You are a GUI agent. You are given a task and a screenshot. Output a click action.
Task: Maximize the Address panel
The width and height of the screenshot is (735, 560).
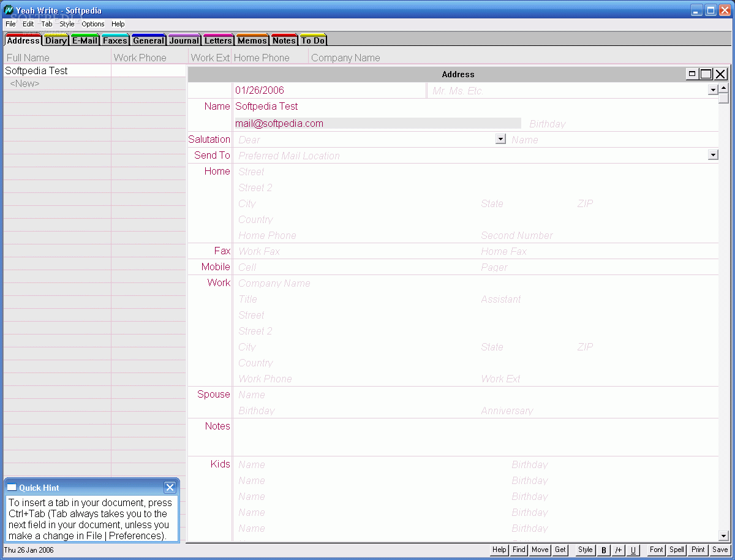(706, 74)
